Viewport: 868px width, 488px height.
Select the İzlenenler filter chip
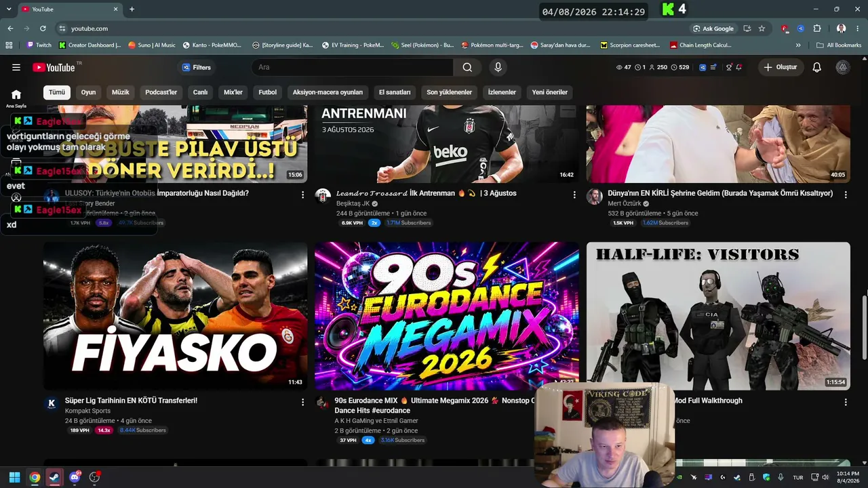(502, 92)
